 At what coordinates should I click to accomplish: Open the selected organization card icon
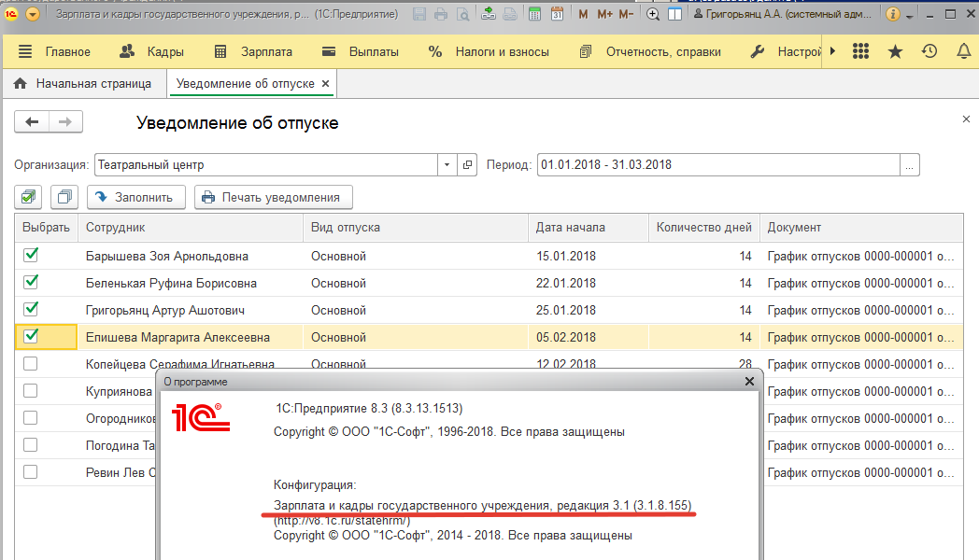click(x=467, y=164)
